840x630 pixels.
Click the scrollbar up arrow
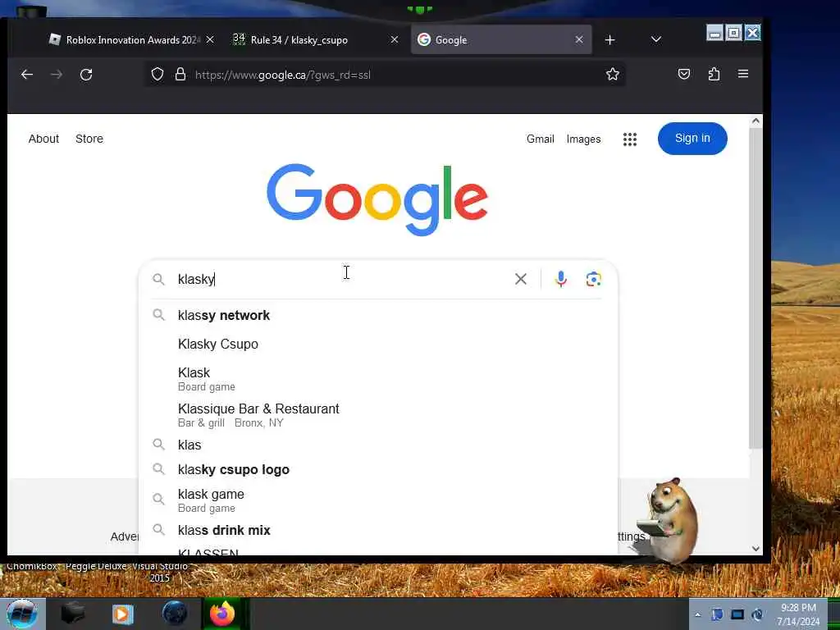(756, 121)
